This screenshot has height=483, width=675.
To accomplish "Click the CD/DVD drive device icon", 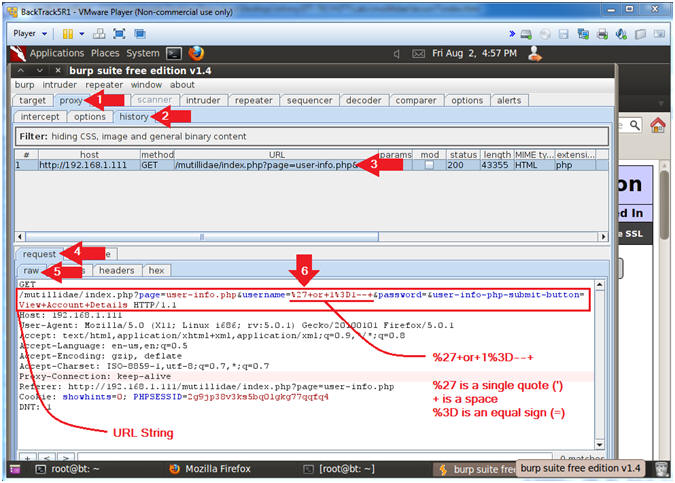I will 545,34.
